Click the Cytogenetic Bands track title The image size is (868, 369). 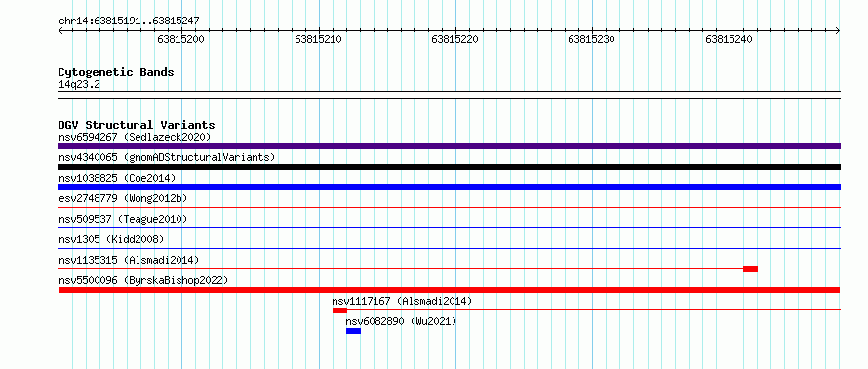[x=116, y=72]
